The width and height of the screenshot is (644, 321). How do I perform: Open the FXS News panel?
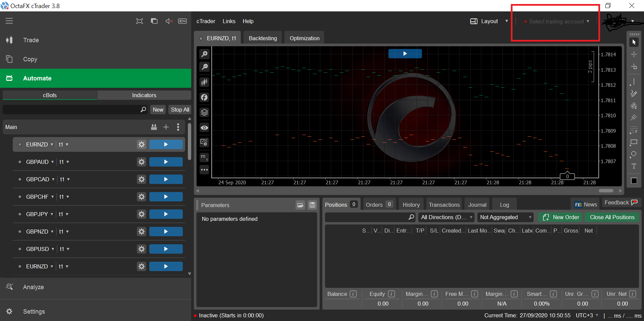coord(586,204)
